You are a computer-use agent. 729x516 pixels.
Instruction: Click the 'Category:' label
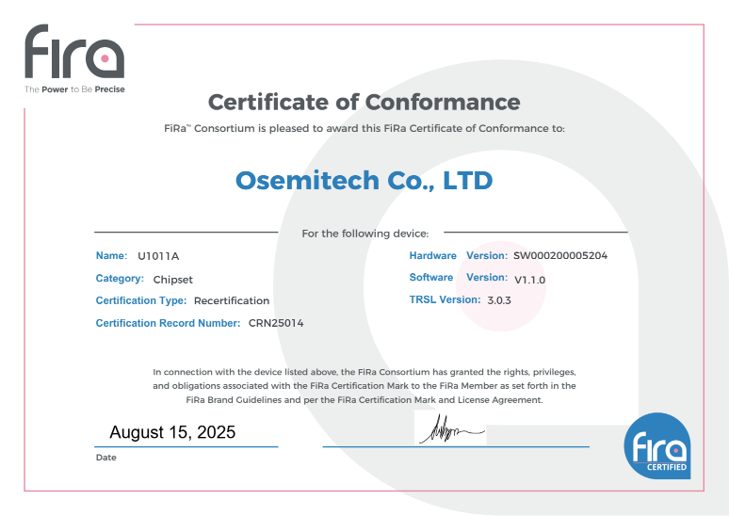(x=119, y=278)
